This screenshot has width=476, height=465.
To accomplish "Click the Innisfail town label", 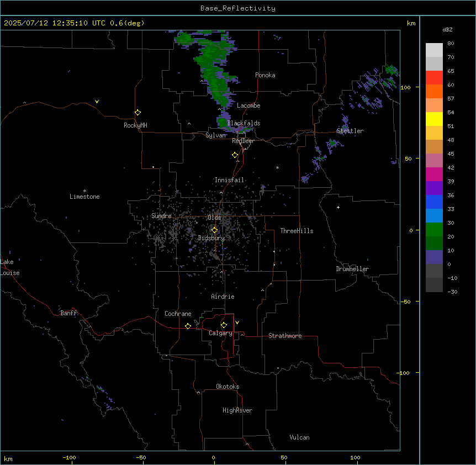I will click(x=229, y=180).
